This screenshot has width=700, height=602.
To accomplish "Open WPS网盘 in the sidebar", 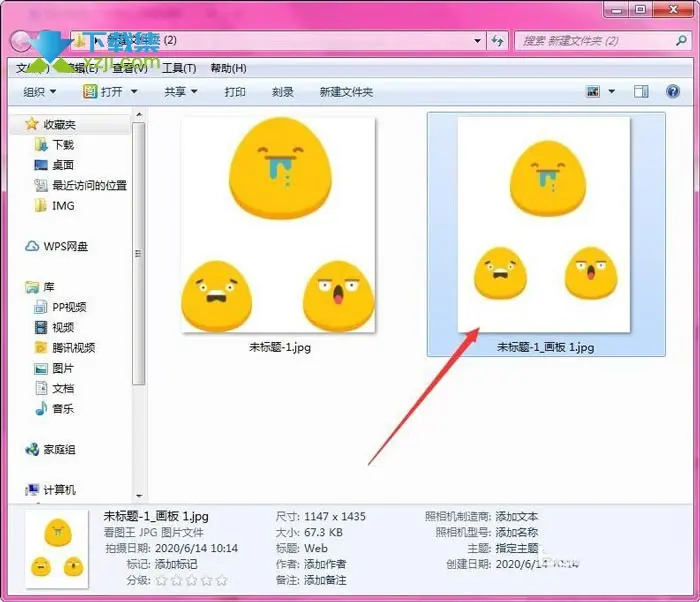I will (x=66, y=246).
